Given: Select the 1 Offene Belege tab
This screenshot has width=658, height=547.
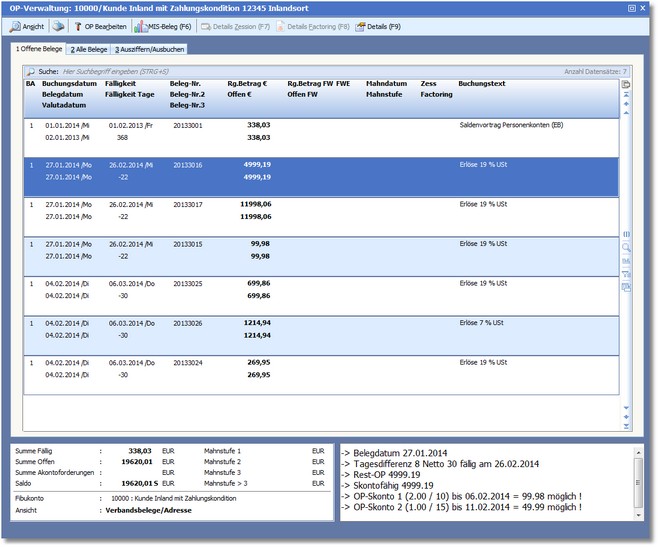Looking at the screenshot, I should tap(39, 48).
